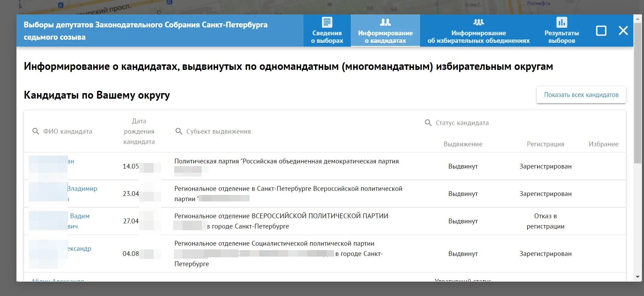Click the document icon above Сведения о выборах
Viewport: 644px width, 296px height.
click(327, 22)
